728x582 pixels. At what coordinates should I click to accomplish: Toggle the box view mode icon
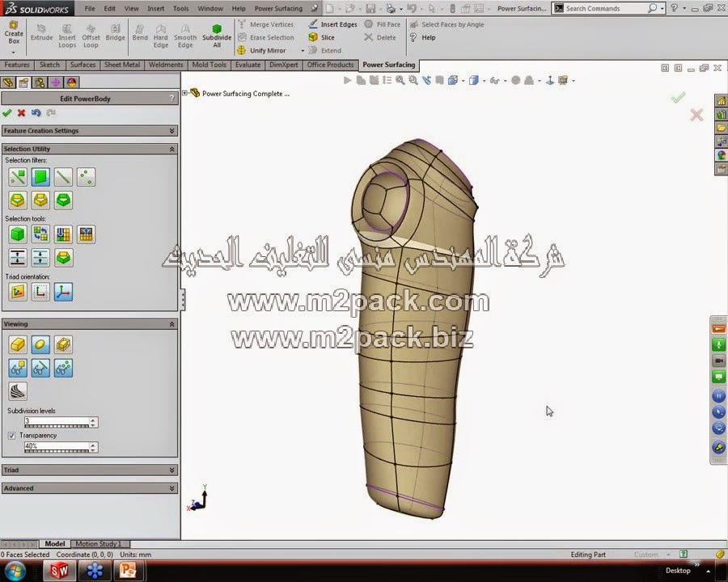coord(18,344)
